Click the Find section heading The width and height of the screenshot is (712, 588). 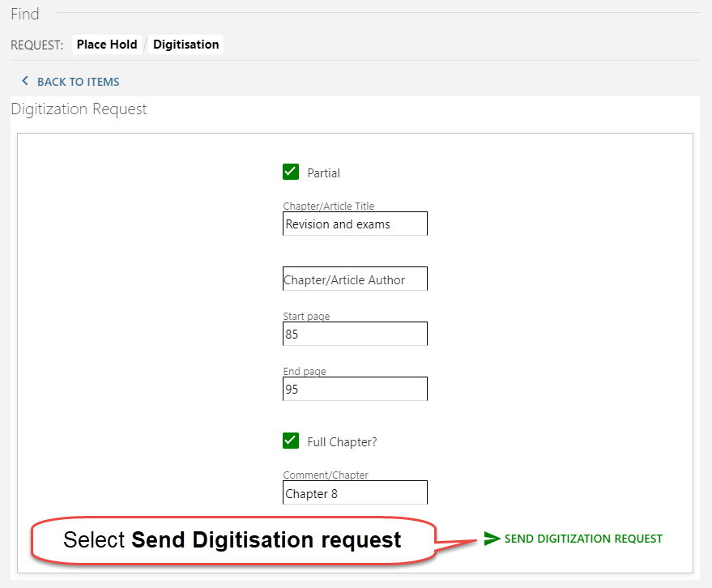[x=25, y=14]
